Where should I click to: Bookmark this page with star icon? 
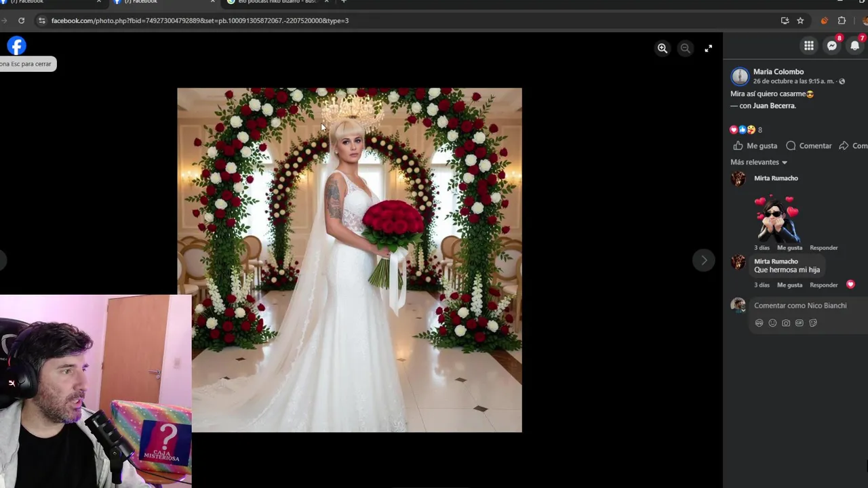pos(800,20)
